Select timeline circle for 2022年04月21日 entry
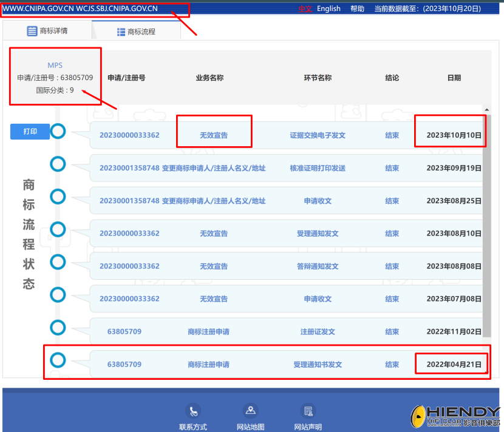Screen dimensions: 504x432 tap(58, 360)
